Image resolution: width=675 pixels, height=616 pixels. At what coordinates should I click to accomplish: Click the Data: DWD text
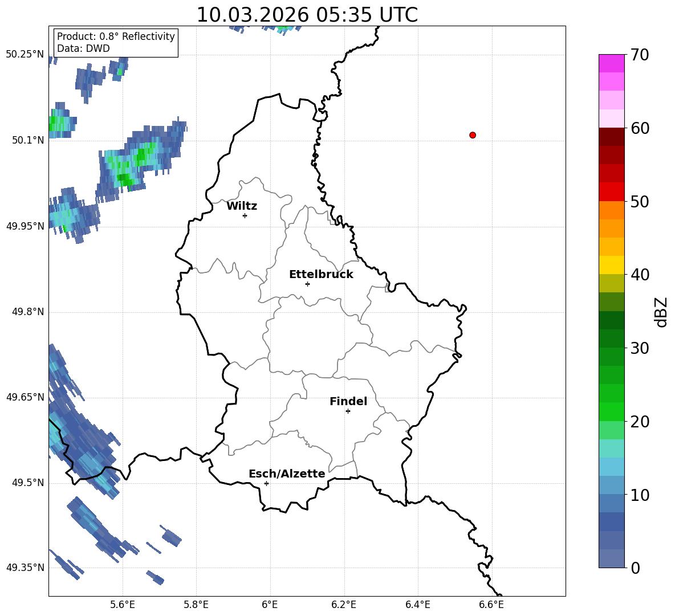83,48
